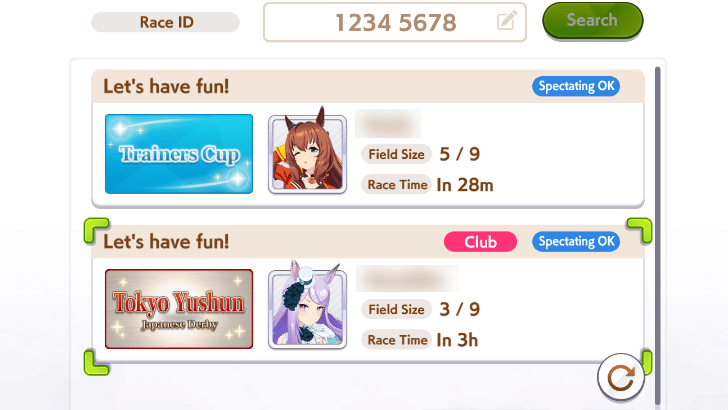The width and height of the screenshot is (728, 410).
Task: Open the Trainers Cup race banner
Action: (x=179, y=154)
